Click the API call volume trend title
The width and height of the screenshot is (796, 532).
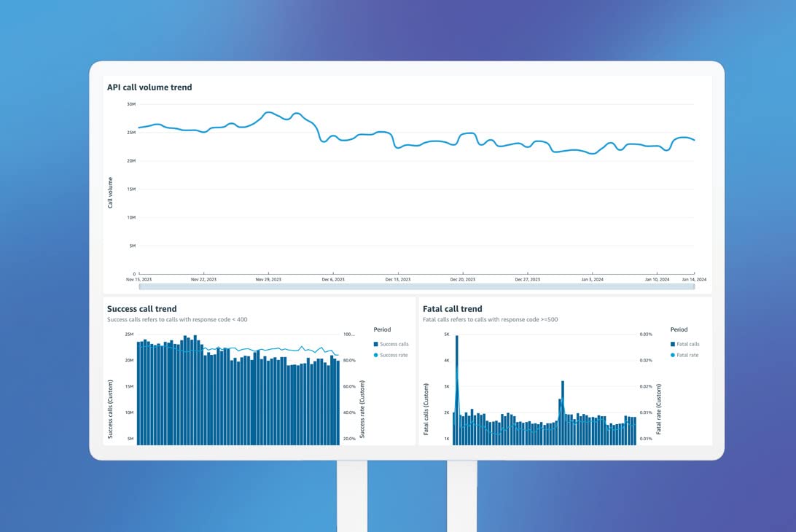pyautogui.click(x=149, y=87)
